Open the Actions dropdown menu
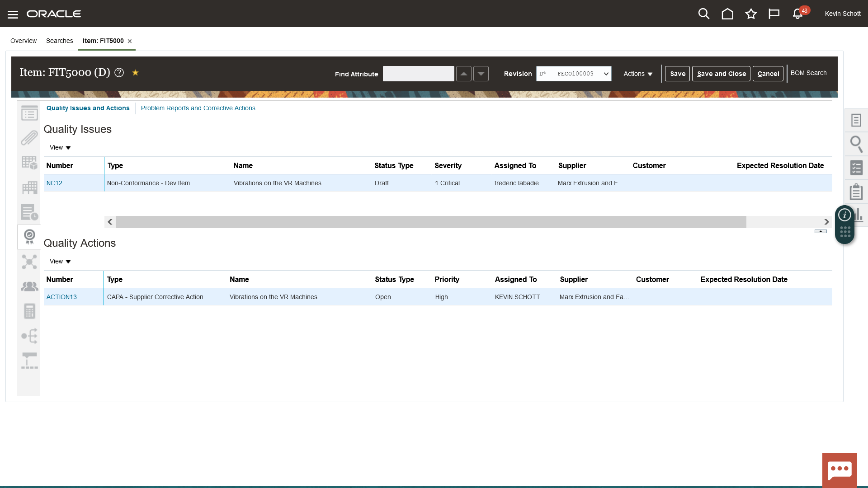Viewport: 868px width, 488px height. (x=638, y=74)
